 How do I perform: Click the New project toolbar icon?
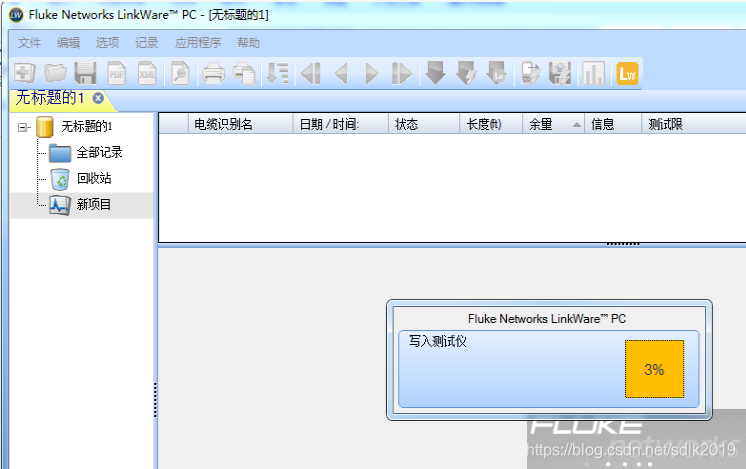click(25, 73)
